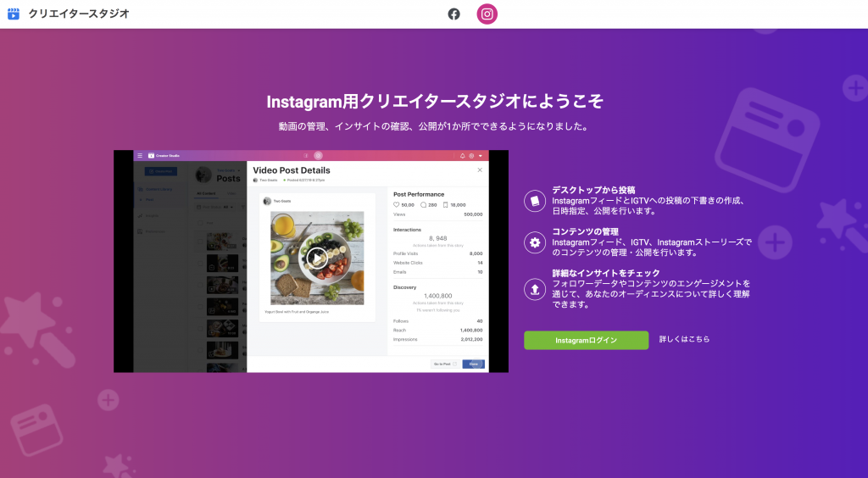The width and height of the screenshot is (868, 478).
Task: Click the デスクトップから投稿 book icon
Action: point(535,201)
